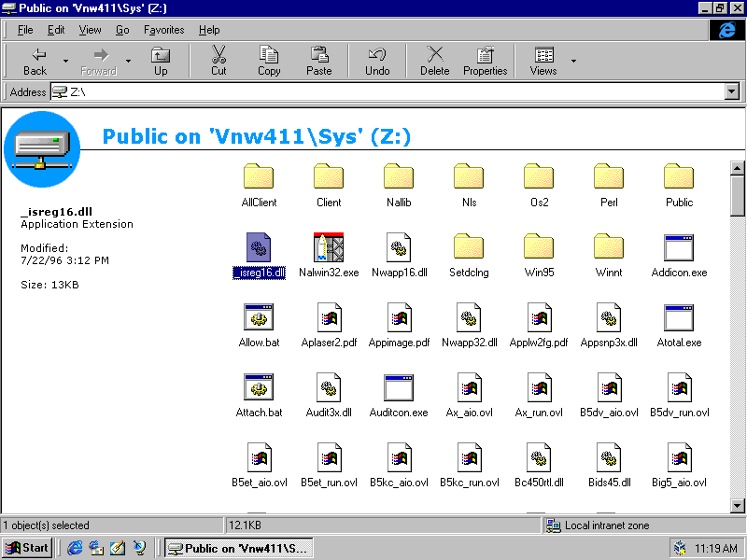Go up one folder level
The width and height of the screenshot is (747, 560).
pos(161,62)
